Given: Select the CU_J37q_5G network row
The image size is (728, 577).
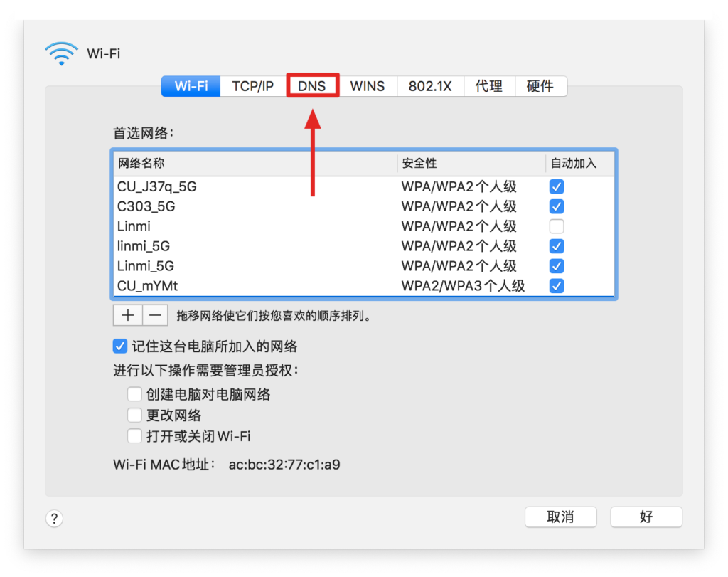Looking at the screenshot, I should [364, 186].
